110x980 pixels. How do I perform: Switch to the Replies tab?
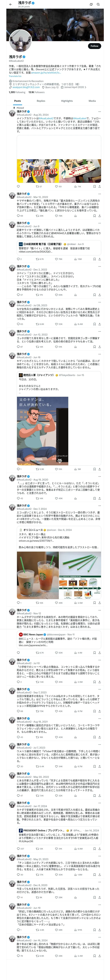pyautogui.click(x=41, y=101)
